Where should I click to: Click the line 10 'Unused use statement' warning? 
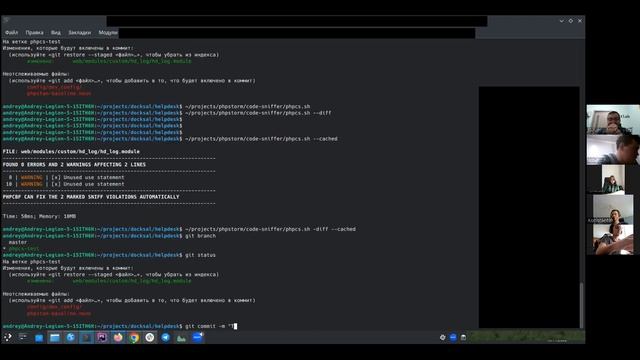[x=65, y=184]
